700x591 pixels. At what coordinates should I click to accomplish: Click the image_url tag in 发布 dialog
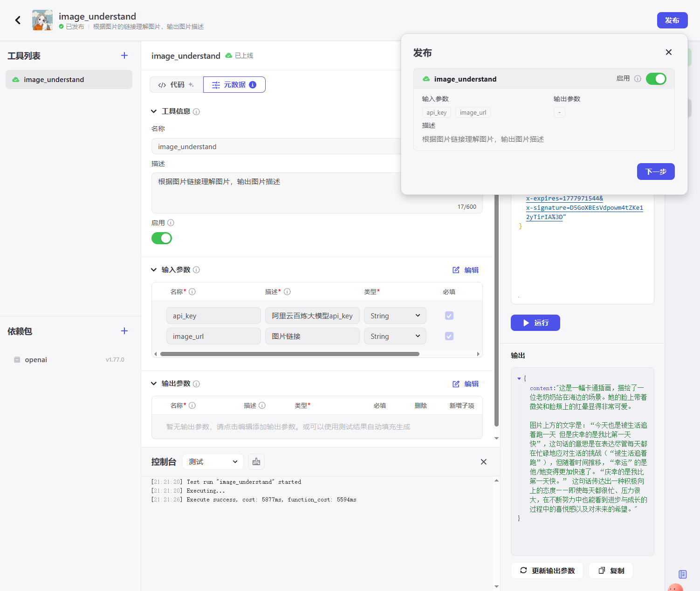click(x=473, y=112)
